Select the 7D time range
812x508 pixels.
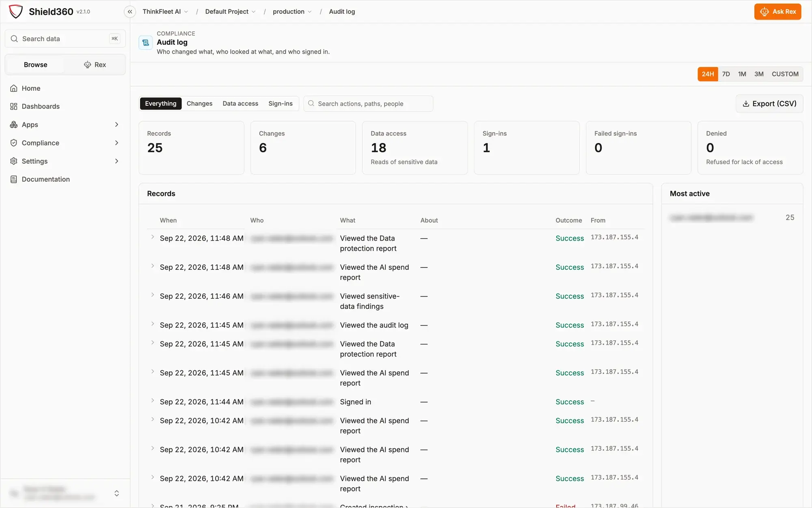726,74
